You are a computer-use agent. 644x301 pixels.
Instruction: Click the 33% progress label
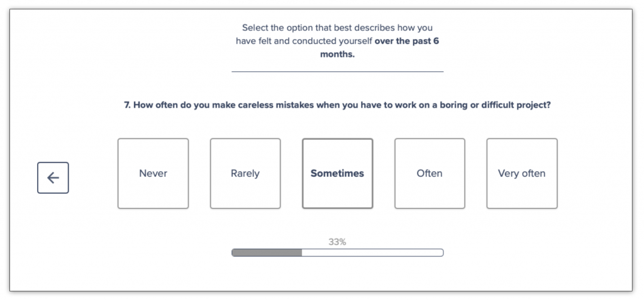pos(337,242)
